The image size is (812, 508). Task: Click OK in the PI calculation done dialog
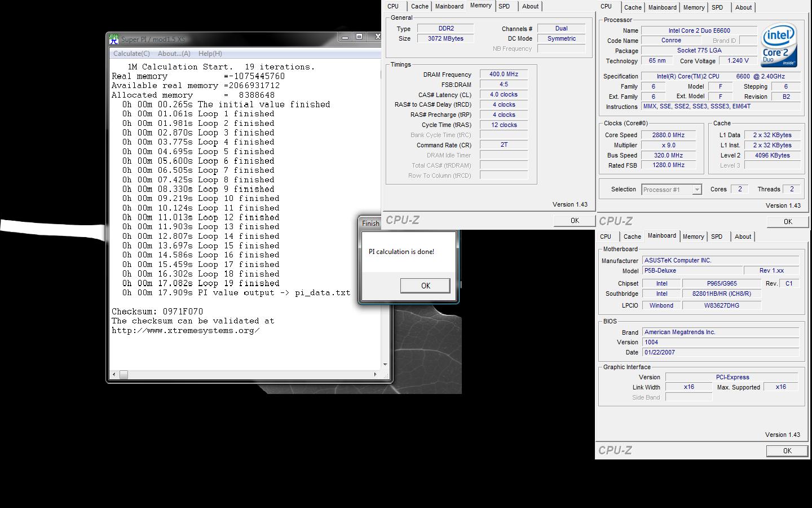425,286
